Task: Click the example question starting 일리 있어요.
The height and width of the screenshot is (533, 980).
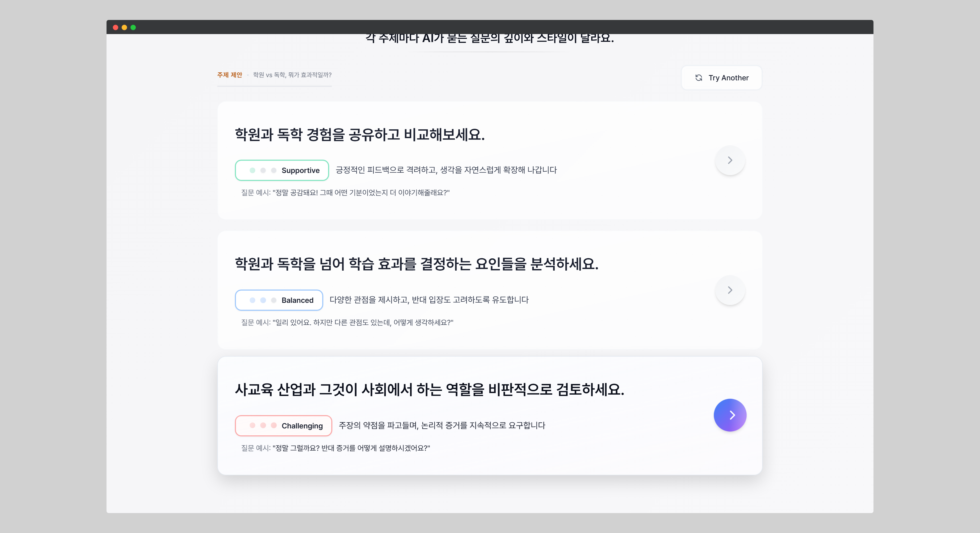Action: [363, 323]
